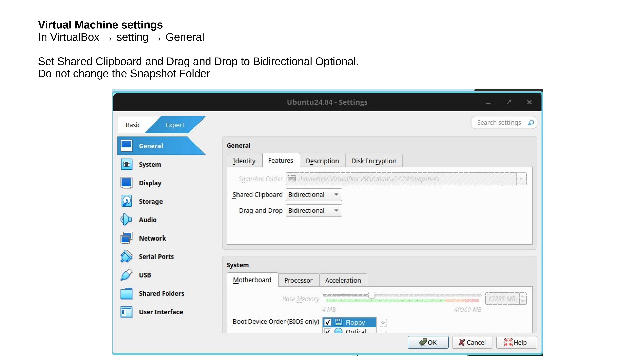Select the Serial Ports icon
The height and width of the screenshot is (362, 644).
click(x=126, y=257)
